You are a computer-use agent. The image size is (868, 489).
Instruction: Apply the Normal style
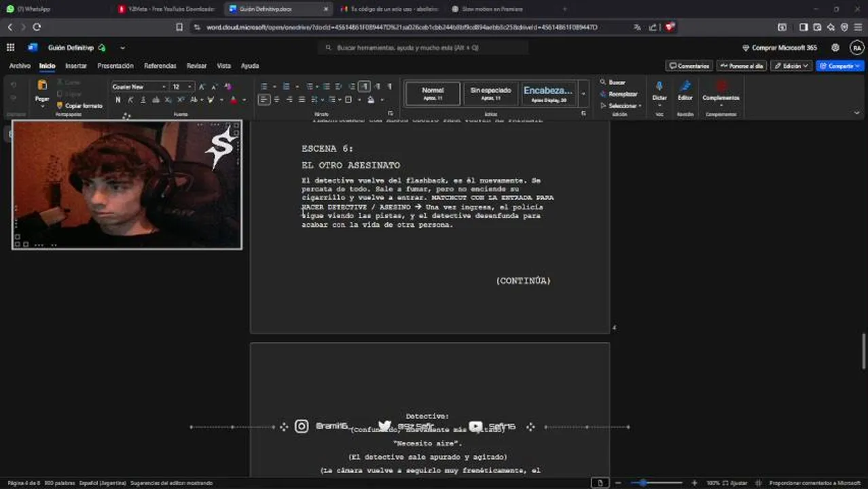coord(433,94)
